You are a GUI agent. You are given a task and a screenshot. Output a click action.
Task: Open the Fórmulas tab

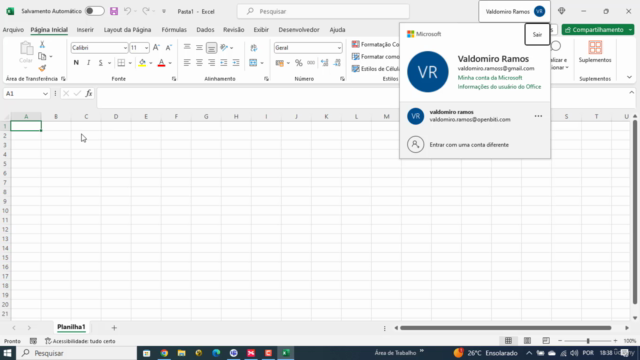tap(174, 30)
